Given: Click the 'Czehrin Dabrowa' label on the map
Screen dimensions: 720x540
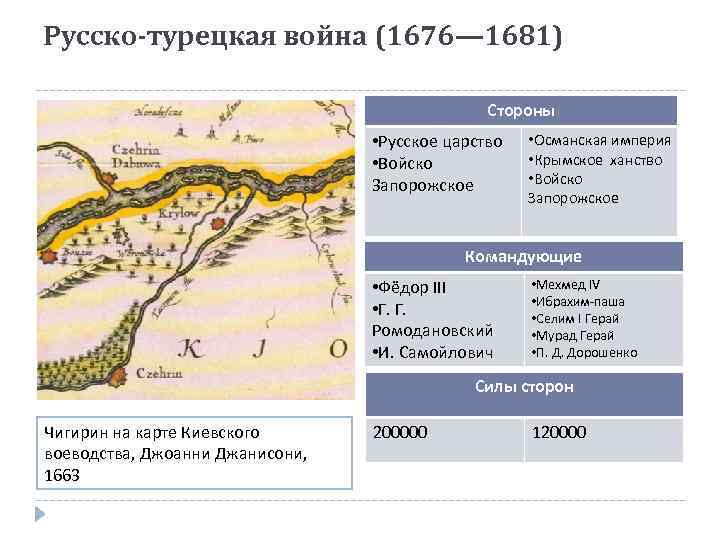Looking at the screenshot, I should coord(136,156).
